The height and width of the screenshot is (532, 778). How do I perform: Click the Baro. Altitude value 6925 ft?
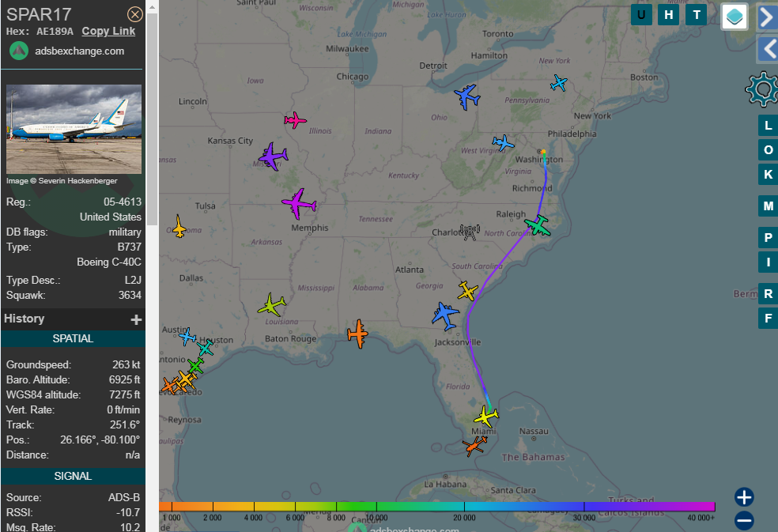point(125,379)
